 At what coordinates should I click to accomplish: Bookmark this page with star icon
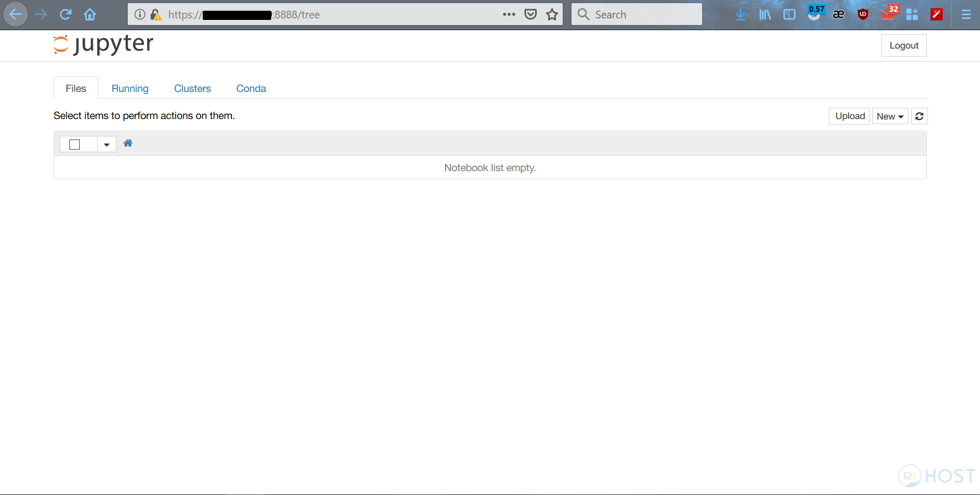coord(552,14)
